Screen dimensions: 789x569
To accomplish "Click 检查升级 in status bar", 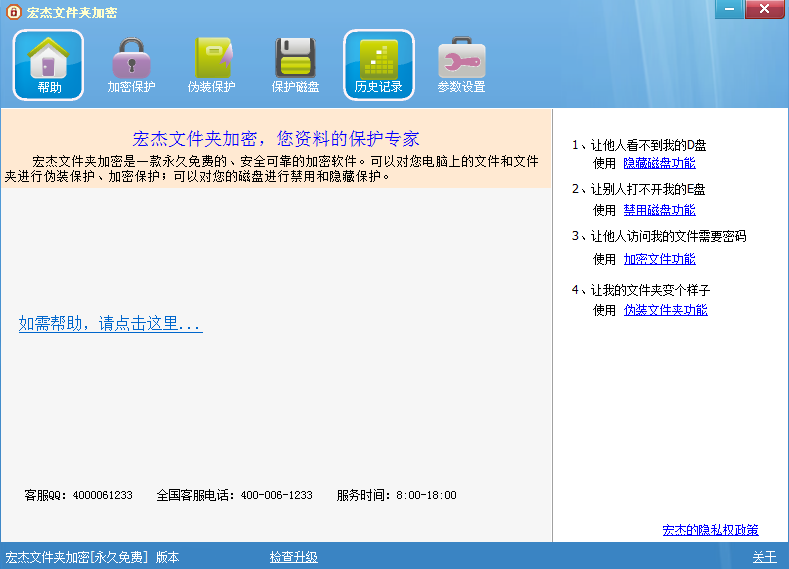I will (x=293, y=557).
